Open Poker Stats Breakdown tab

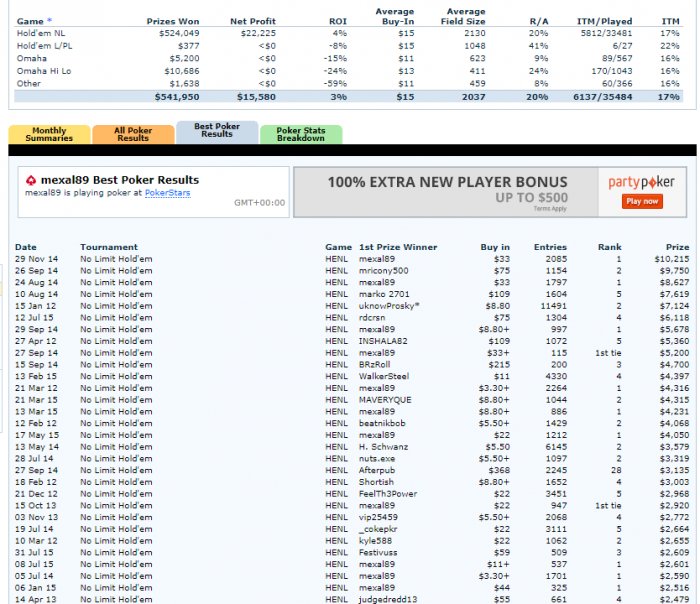pos(301,134)
